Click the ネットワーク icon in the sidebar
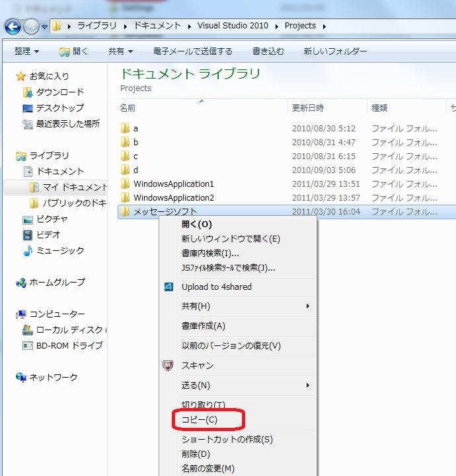Screen dimensions: 456x476 point(21,378)
